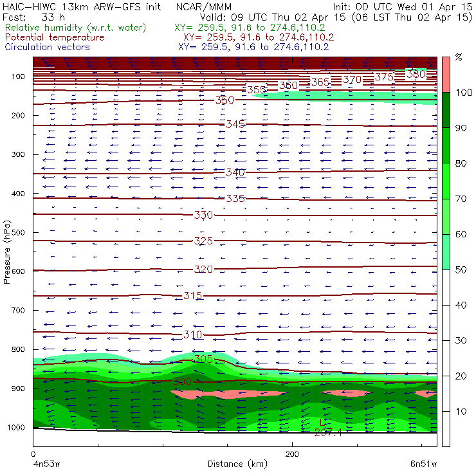Click the '1000' pressure axis label

[x=16, y=427]
